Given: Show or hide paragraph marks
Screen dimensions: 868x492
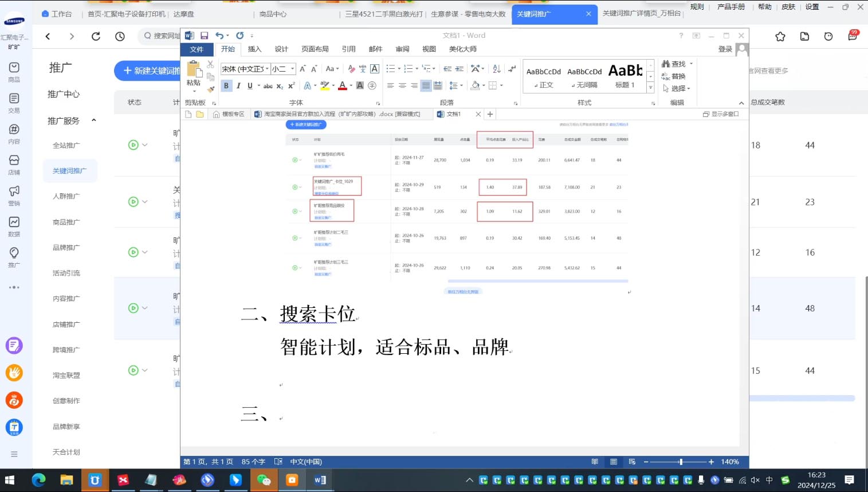Looking at the screenshot, I should pos(512,69).
